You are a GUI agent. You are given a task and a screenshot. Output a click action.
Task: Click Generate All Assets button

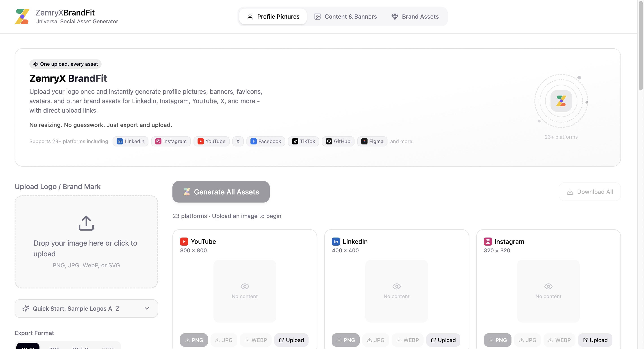221,192
